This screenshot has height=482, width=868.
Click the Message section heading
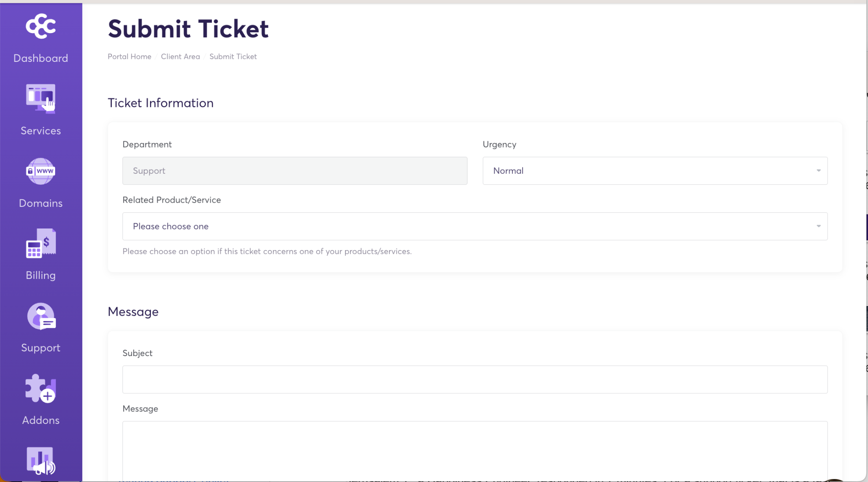tap(133, 312)
